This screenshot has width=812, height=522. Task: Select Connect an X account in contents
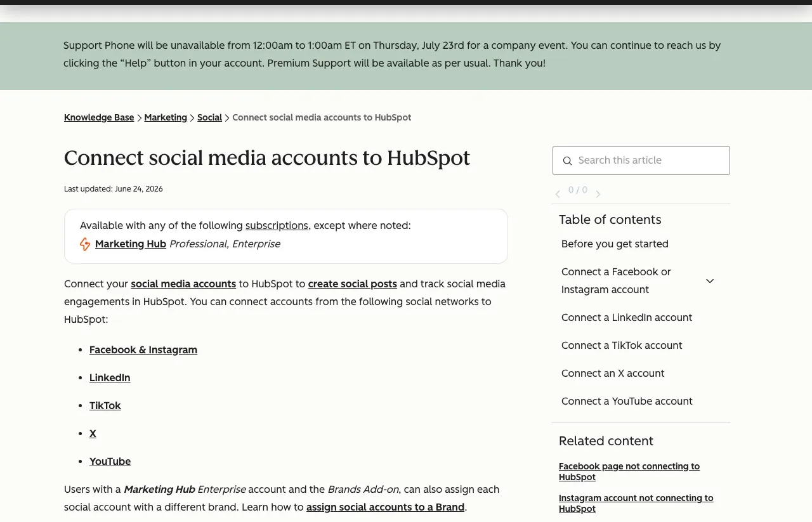click(613, 373)
